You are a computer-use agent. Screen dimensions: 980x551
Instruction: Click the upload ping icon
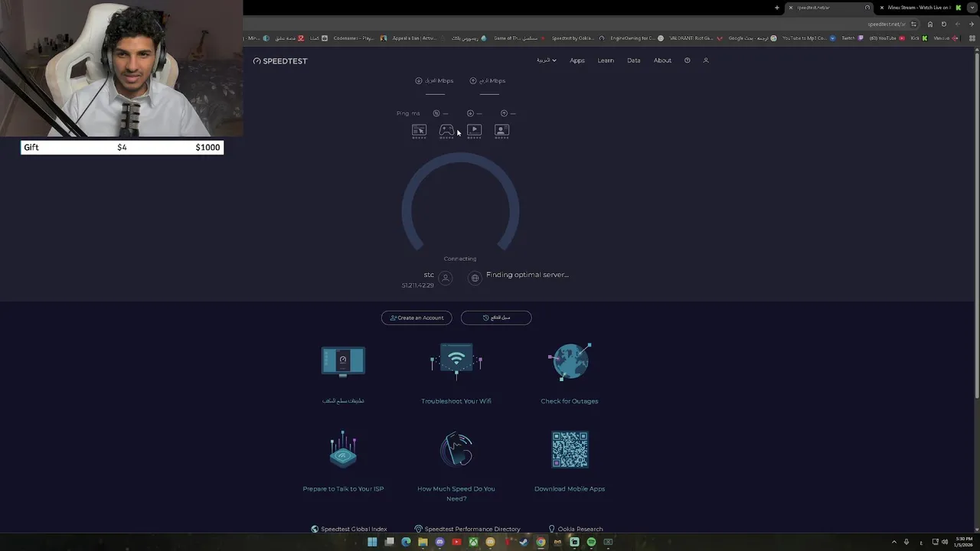click(x=504, y=113)
